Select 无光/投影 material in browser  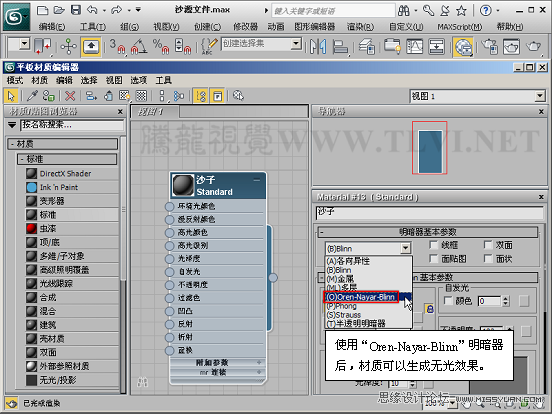72,380
